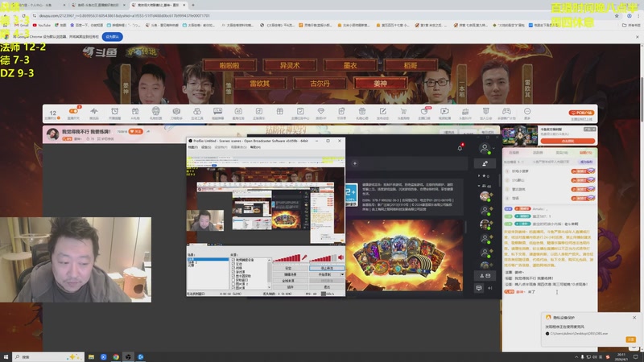Open the YouTube bookmark in bookmarks bar
644x362 pixels.
[x=42, y=25]
